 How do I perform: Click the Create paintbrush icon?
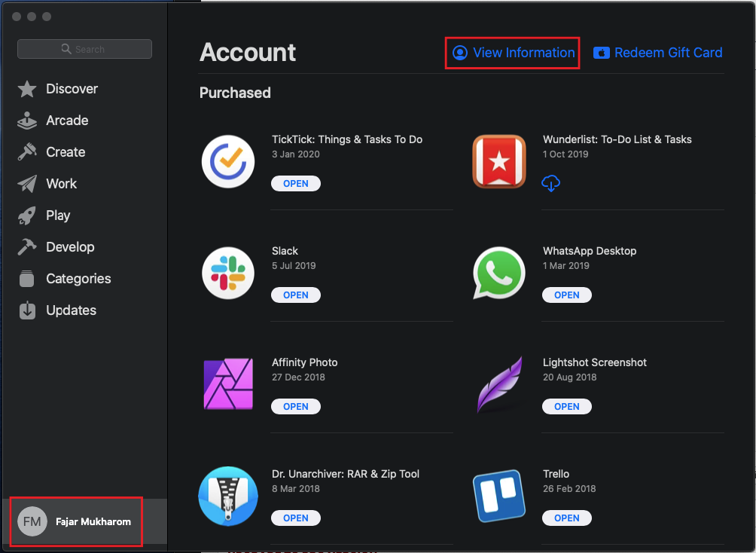click(27, 152)
